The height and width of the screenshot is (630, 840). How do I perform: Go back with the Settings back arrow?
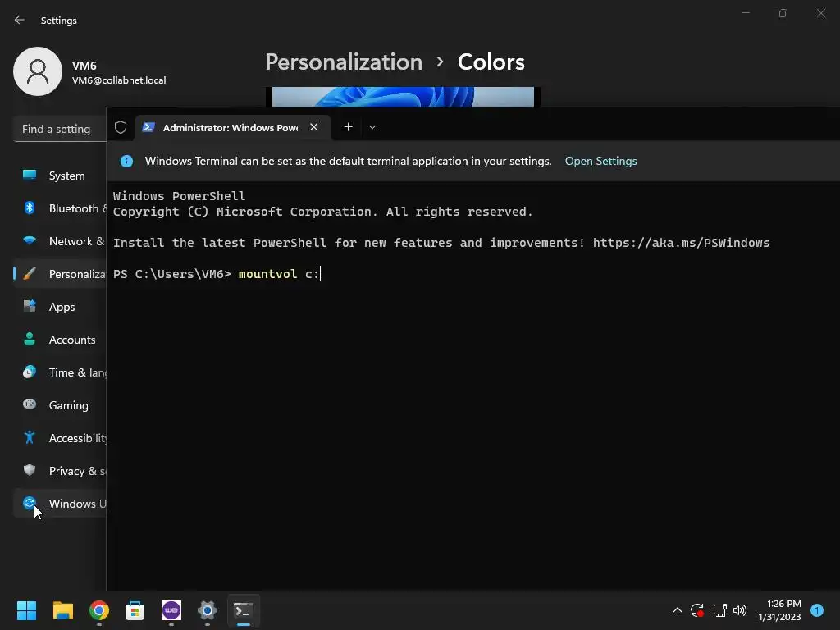click(20, 20)
